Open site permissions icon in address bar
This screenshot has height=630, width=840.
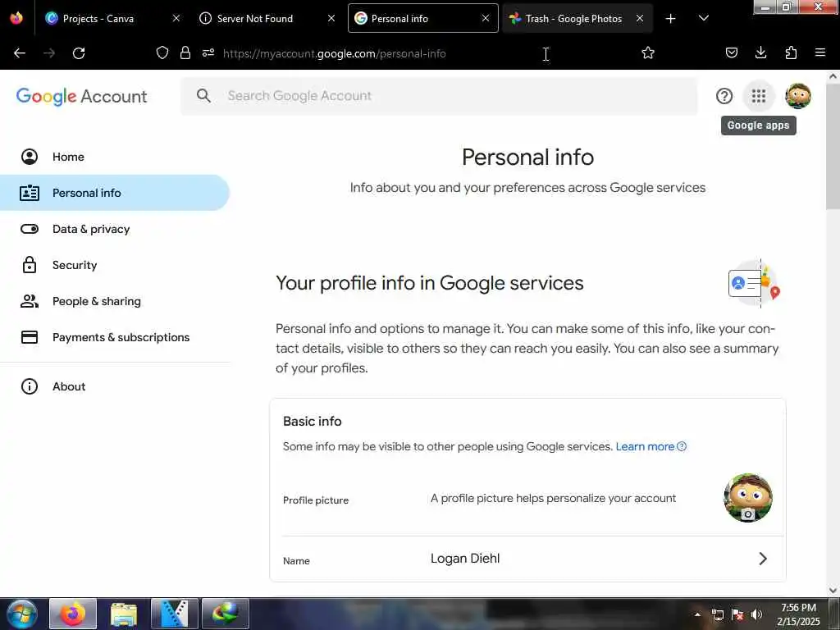click(x=208, y=53)
